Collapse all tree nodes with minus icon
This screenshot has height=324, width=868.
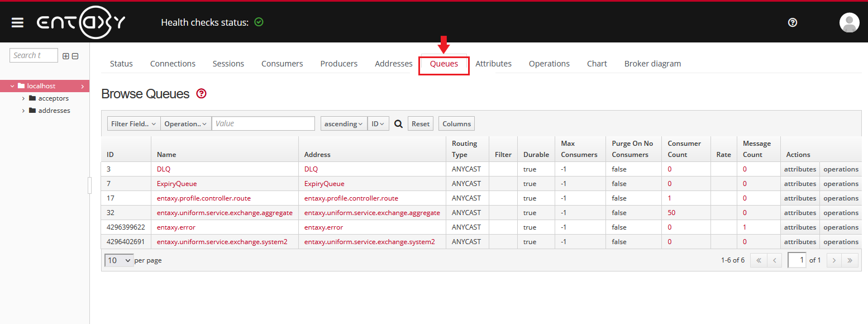tap(75, 56)
